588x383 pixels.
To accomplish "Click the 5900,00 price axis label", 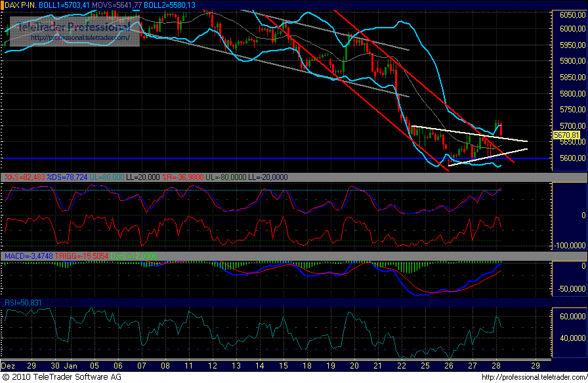I will [x=572, y=61].
